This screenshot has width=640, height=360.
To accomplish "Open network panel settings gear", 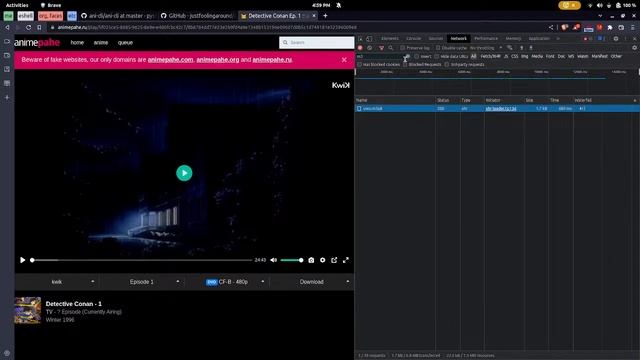I will click(634, 48).
